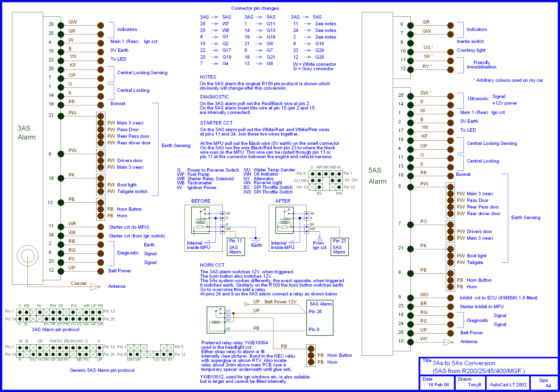Click the "Oil Indicator" legend entry
The width and height of the screenshot is (560, 392).
tap(266, 174)
